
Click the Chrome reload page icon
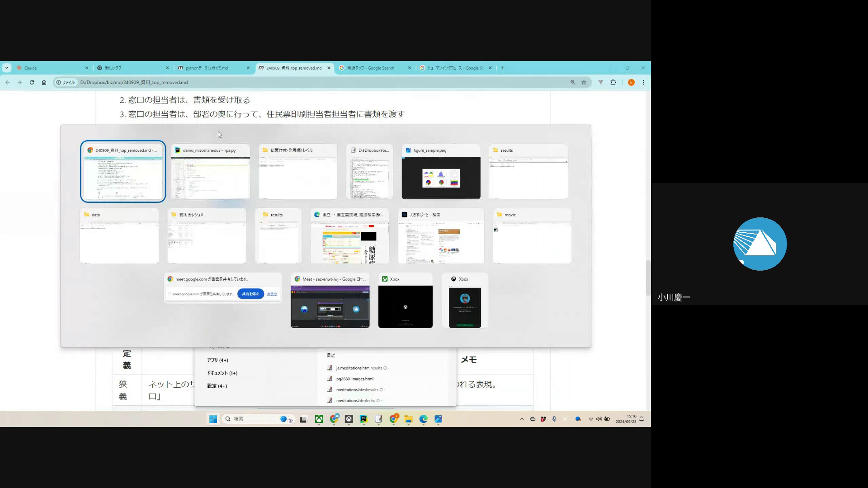32,82
